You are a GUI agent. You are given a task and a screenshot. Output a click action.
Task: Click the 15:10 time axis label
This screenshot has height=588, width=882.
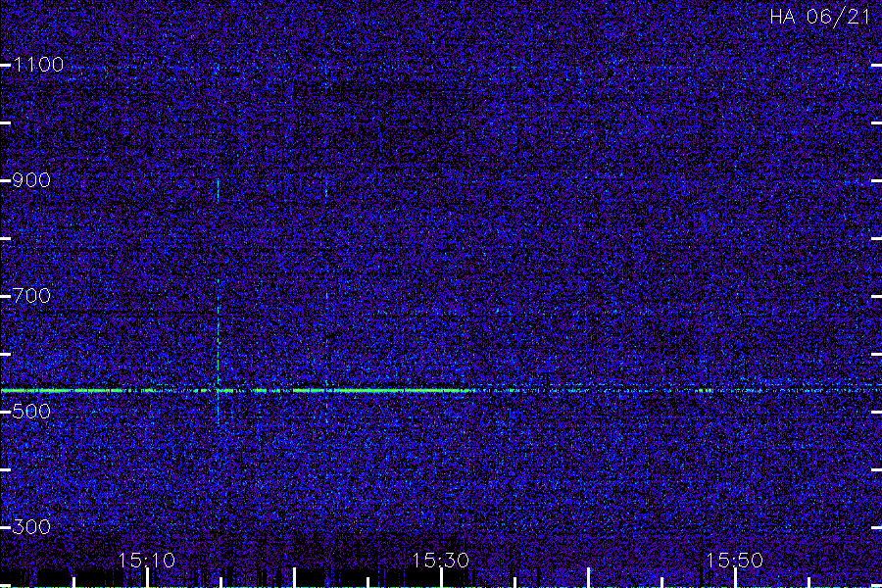click(x=147, y=561)
